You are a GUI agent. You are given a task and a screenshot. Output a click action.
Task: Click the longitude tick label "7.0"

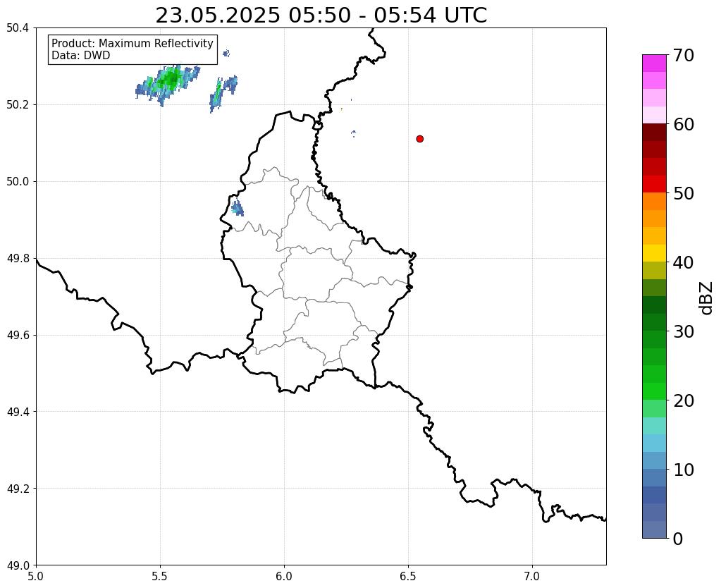coord(533,576)
